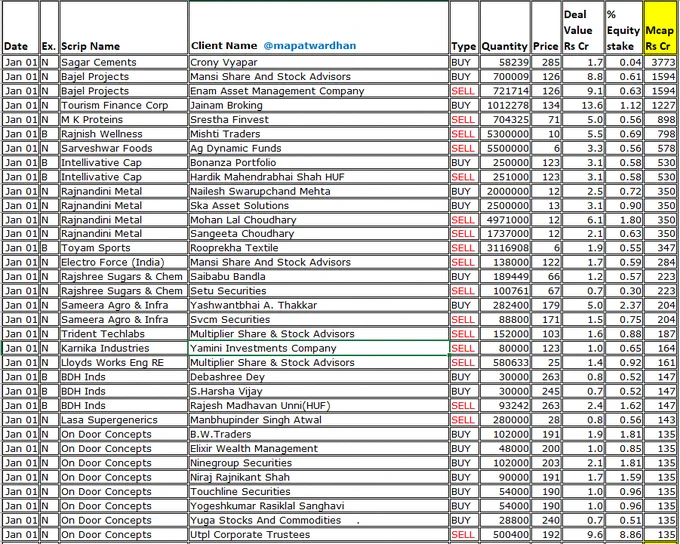Image resolution: width=680 pixels, height=544 pixels.
Task: Click the quantity 3116908 cell
Action: (505, 248)
